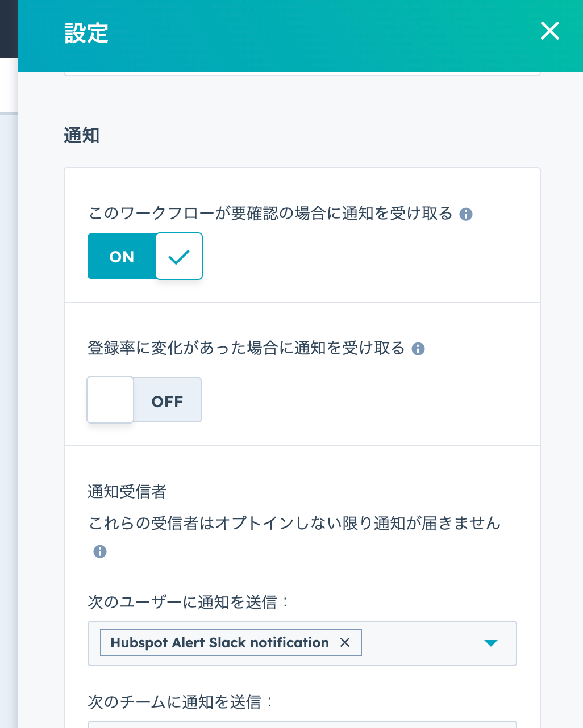Turn off the 要確認 notification ON switch

click(x=145, y=256)
